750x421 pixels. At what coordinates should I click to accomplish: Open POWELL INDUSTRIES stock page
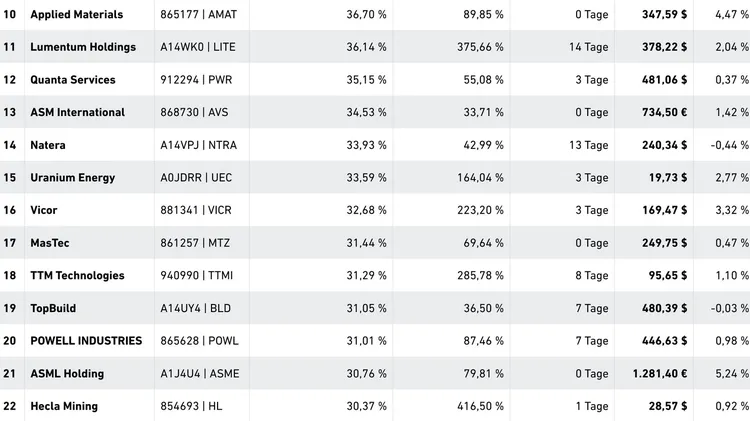tap(86, 341)
